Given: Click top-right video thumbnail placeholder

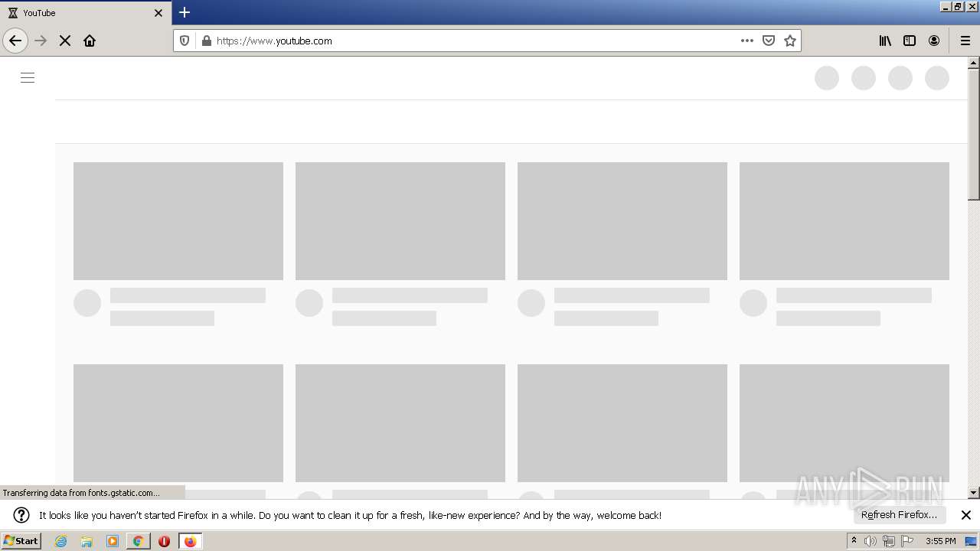Looking at the screenshot, I should tap(844, 221).
